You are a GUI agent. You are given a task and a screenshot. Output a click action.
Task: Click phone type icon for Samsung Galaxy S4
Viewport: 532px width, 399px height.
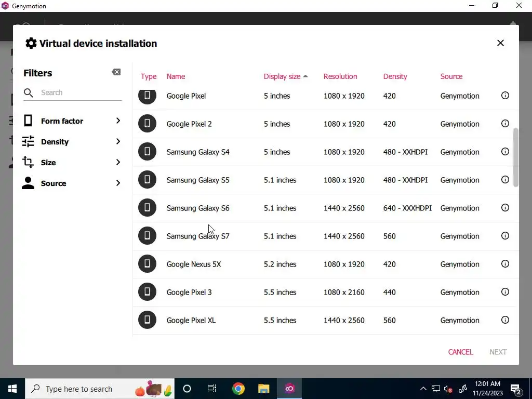pyautogui.click(x=147, y=152)
